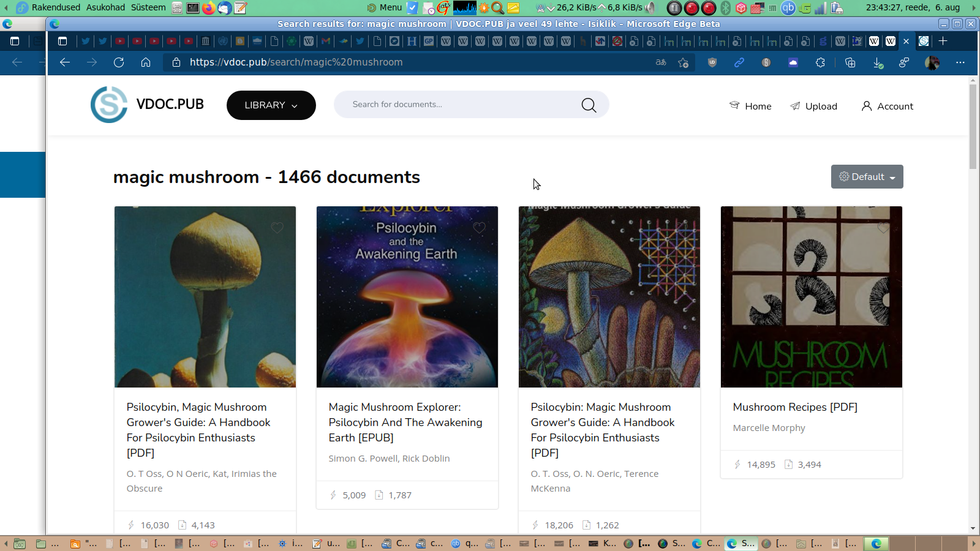Open browser Extensions puzzle icon
The width and height of the screenshot is (980, 551).
tap(820, 62)
